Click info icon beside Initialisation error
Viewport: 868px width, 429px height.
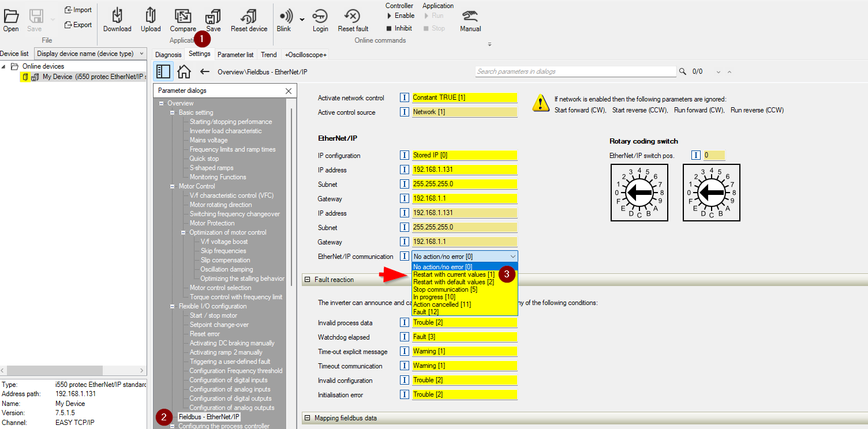coord(405,394)
